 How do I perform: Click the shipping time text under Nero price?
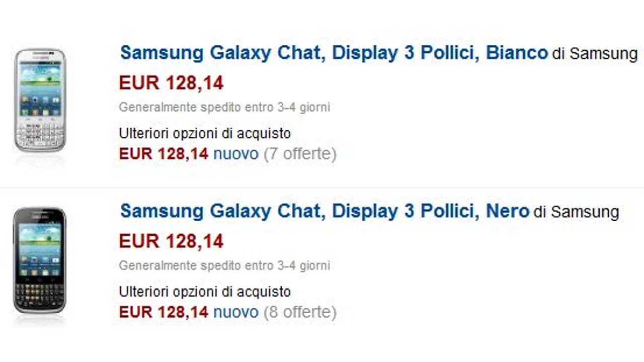tap(224, 265)
